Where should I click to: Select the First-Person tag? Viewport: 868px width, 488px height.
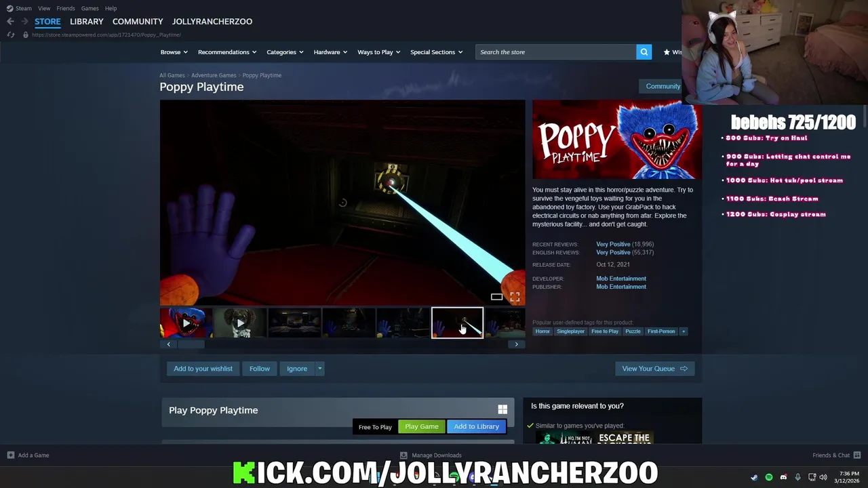[x=661, y=331]
